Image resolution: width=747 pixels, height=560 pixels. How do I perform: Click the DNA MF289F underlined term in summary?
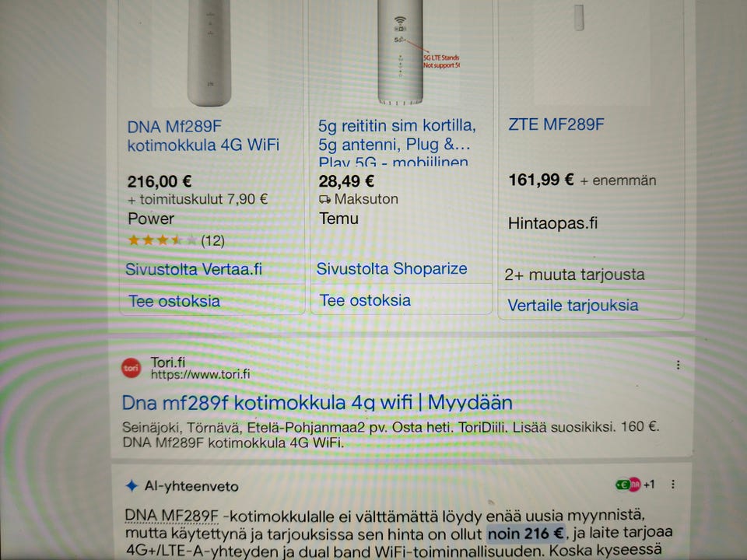click(x=171, y=516)
